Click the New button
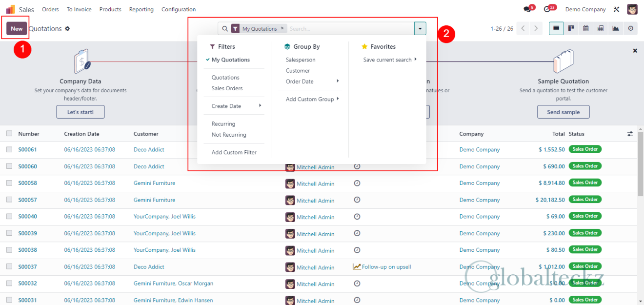644x305 pixels. [x=17, y=28]
